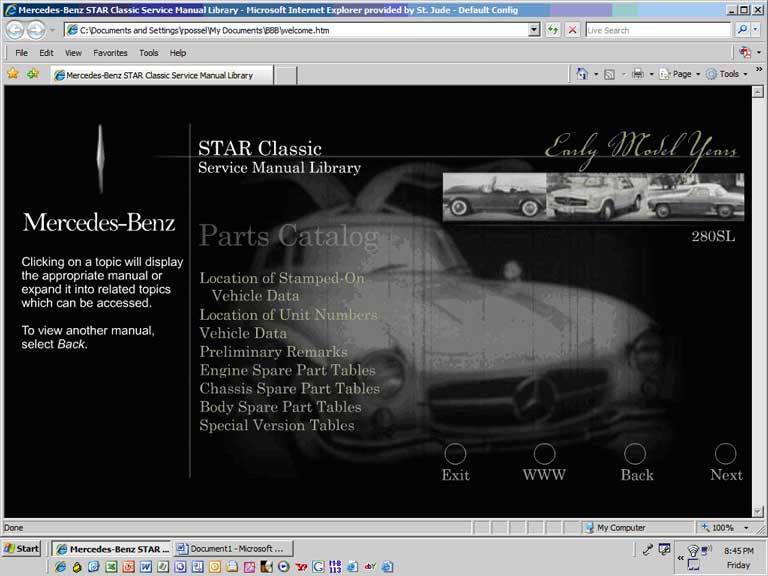Viewport: 768px width, 576px height.
Task: Open the View menu
Action: pos(73,53)
